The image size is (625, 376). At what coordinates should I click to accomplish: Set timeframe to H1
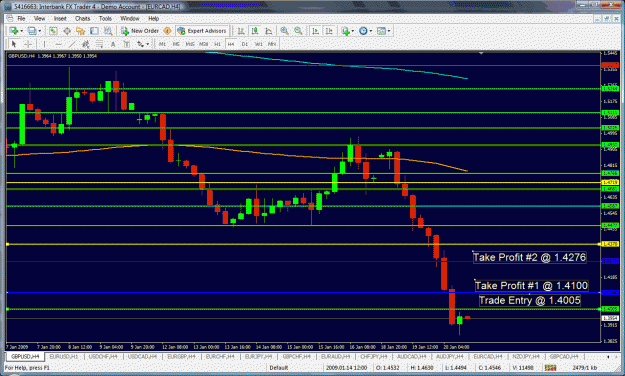click(x=217, y=44)
